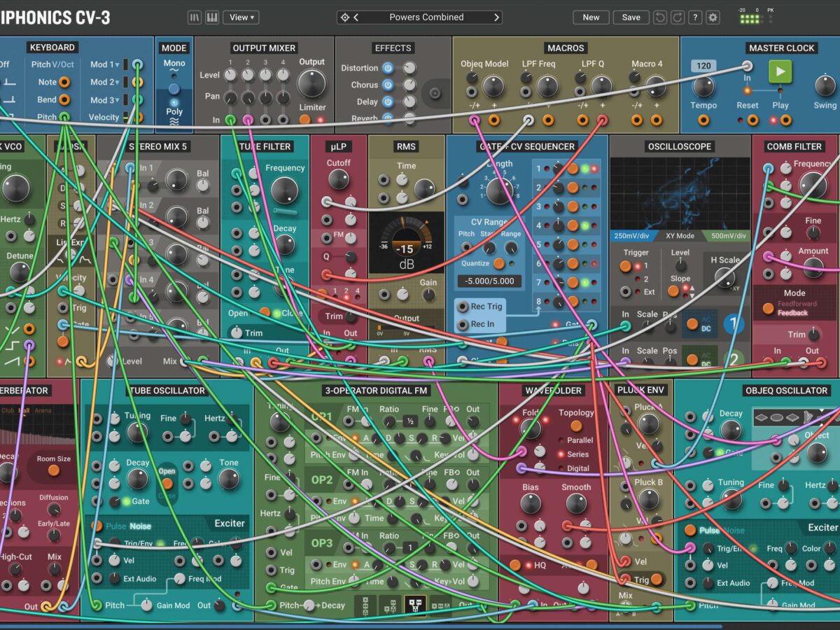Toggle the Delay effect power button

387,102
